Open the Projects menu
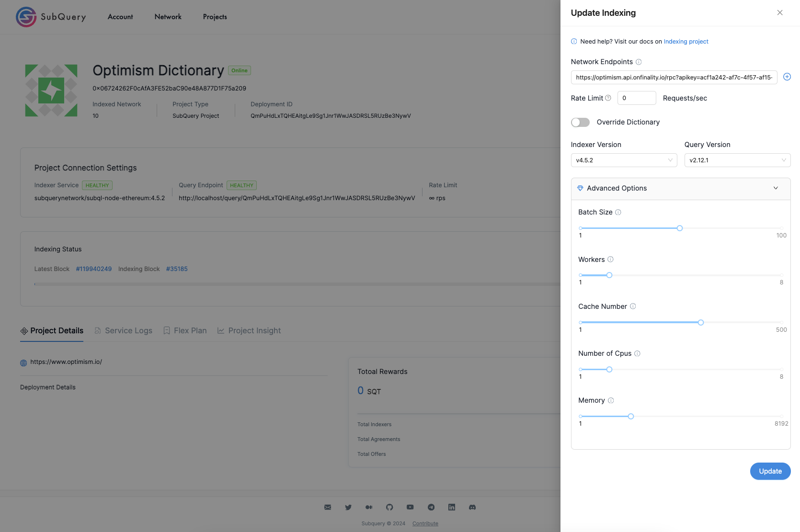Viewport: 800px width, 532px height. pos(215,17)
